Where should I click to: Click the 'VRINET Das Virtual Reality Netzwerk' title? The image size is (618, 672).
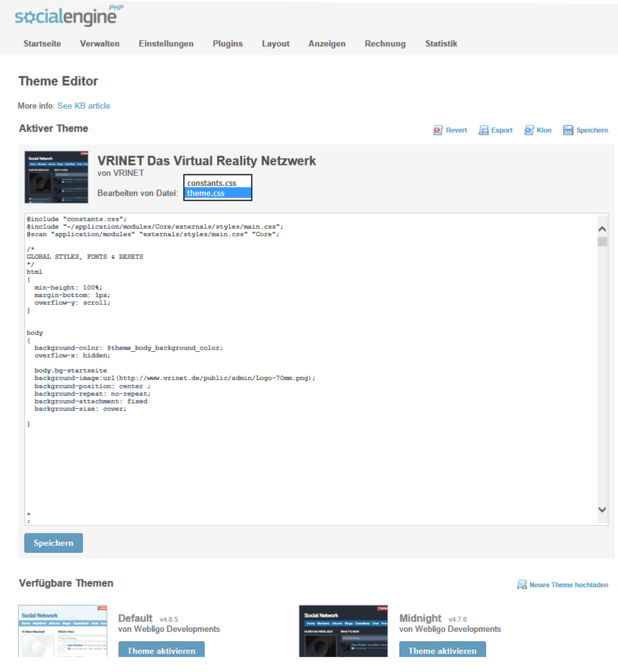pyautogui.click(x=206, y=160)
